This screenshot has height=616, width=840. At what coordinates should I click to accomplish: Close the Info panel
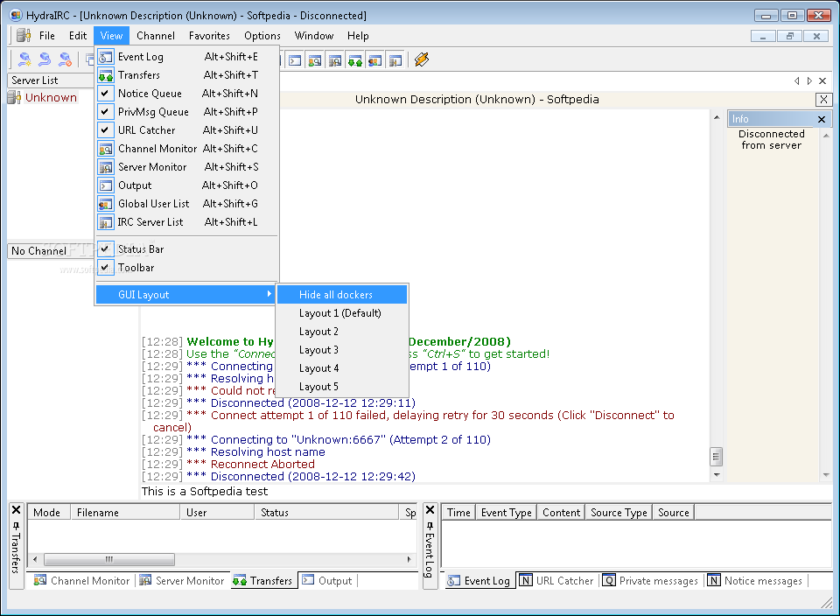coord(822,119)
